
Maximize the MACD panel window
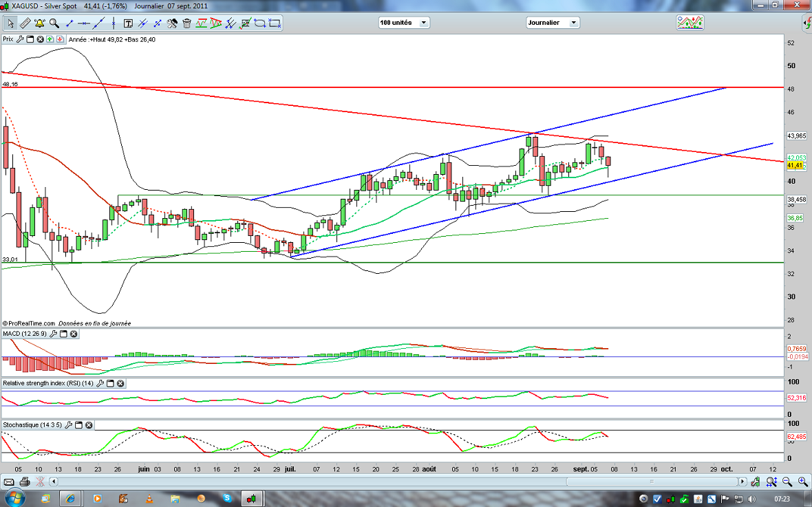coord(63,334)
